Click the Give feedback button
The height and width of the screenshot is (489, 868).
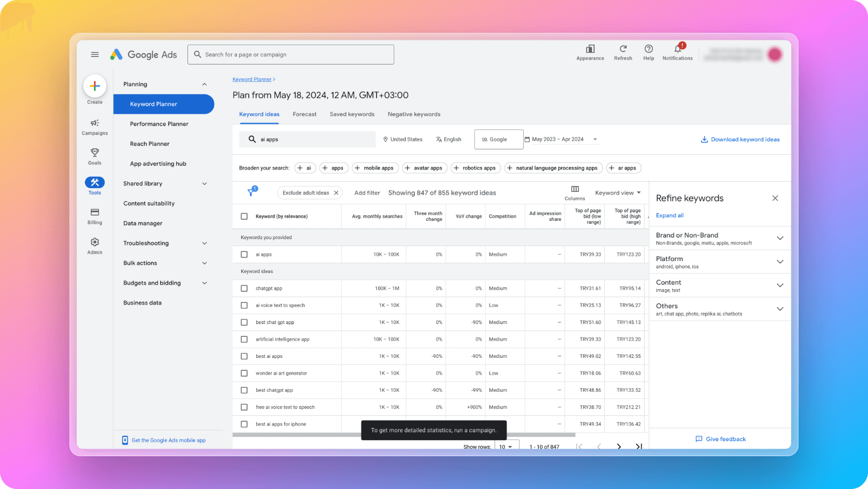coord(720,438)
